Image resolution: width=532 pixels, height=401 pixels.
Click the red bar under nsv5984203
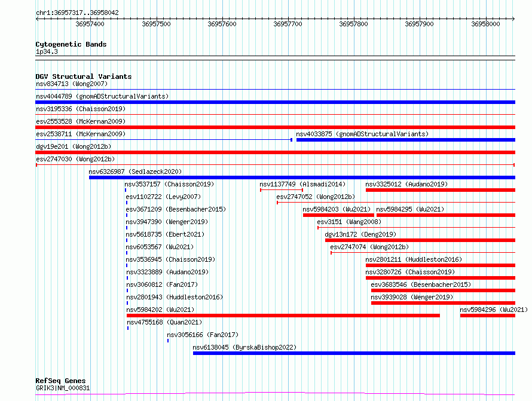(x=338, y=215)
